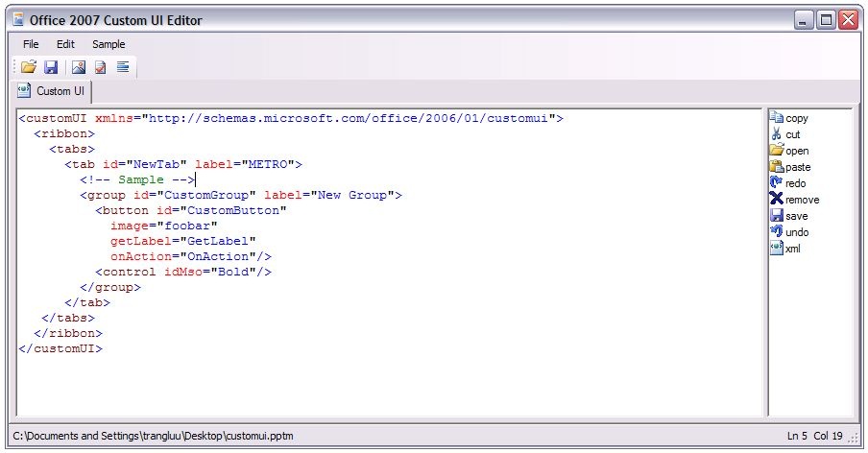
Task: Close the Custom UI Editor window
Action: [848, 20]
